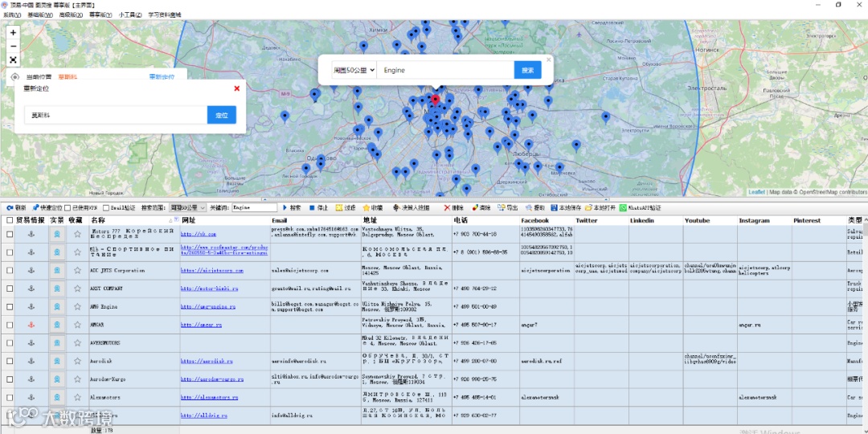The width and height of the screenshot is (868, 434).
Task: Click the 关键词 keyword input in the toolbar
Action: pos(255,207)
